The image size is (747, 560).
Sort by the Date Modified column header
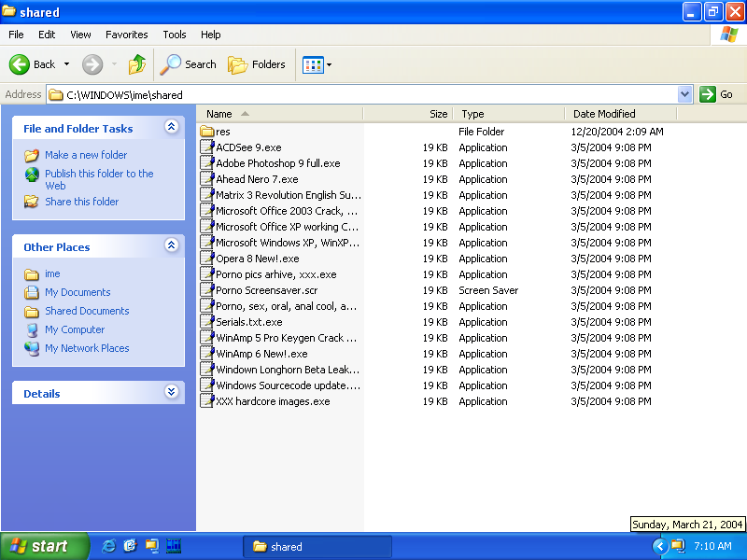621,114
